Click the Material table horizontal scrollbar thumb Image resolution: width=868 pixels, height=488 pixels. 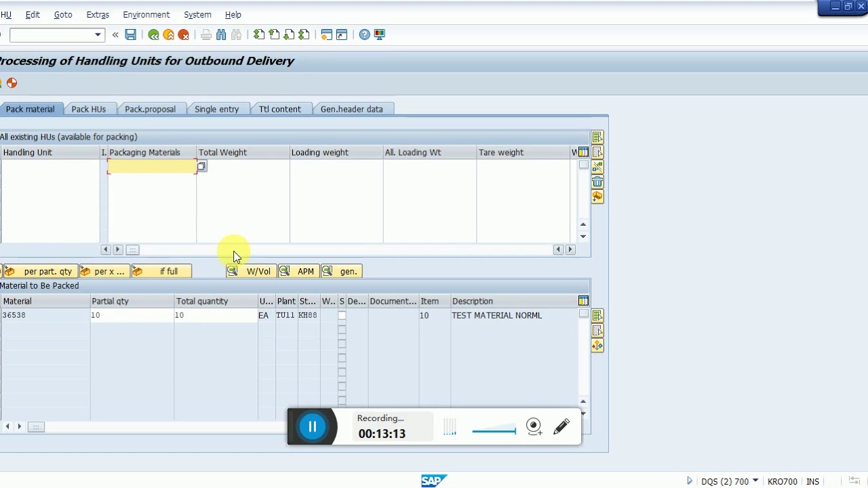click(36, 427)
